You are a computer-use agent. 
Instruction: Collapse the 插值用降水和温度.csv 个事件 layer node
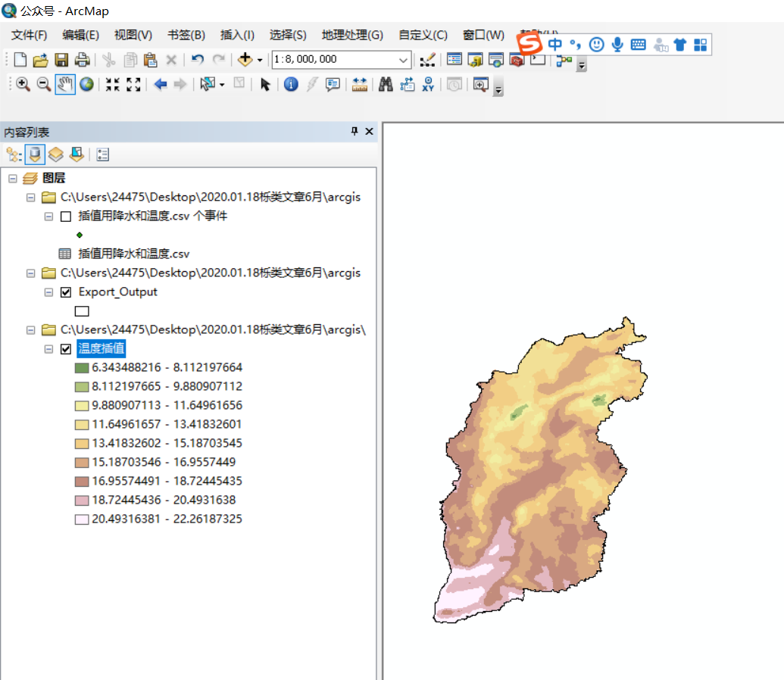click(48, 217)
